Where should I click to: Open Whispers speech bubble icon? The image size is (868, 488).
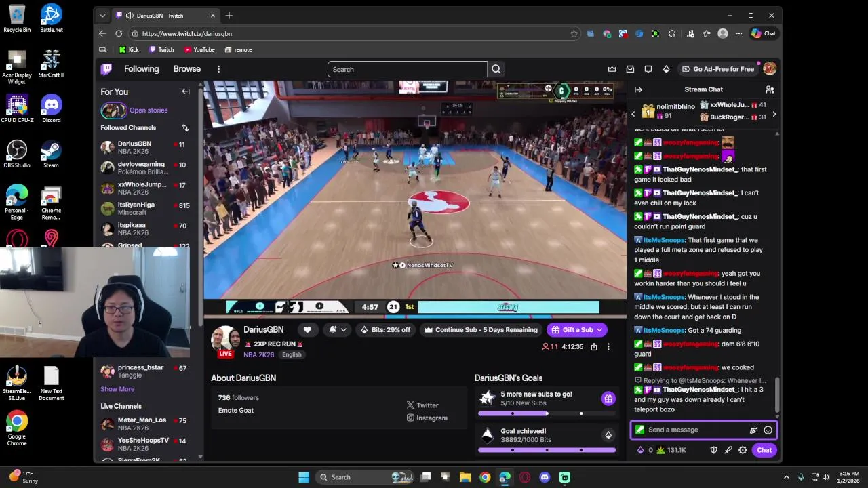coord(648,69)
